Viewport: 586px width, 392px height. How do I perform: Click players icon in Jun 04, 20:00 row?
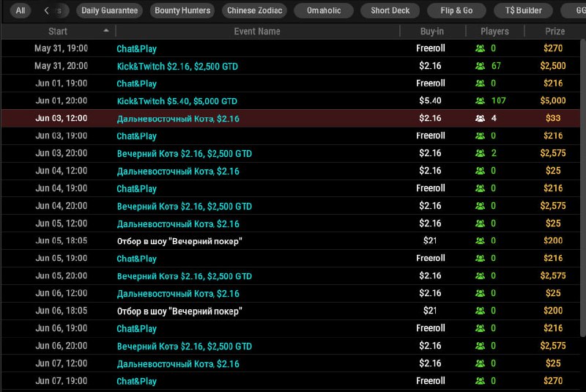pyautogui.click(x=480, y=206)
